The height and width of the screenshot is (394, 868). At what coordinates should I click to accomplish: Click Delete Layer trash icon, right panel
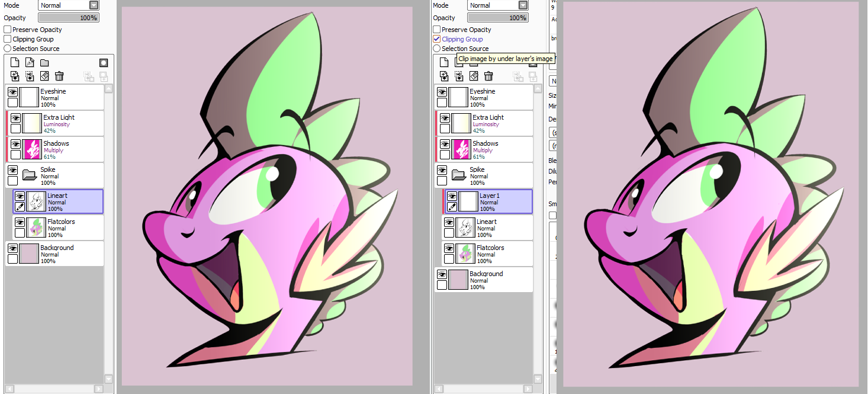point(488,76)
